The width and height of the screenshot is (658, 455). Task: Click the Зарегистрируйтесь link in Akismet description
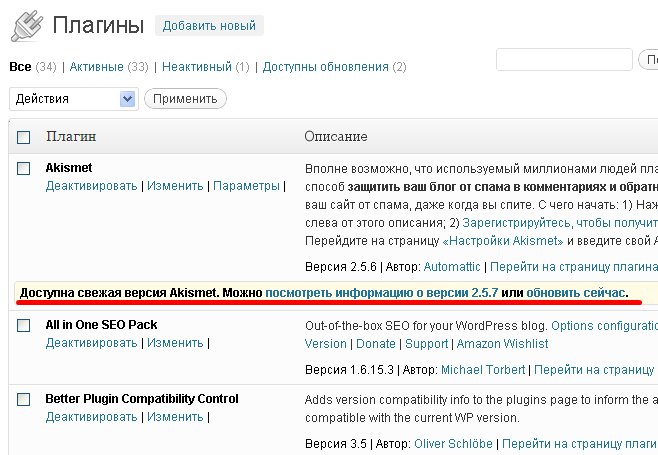(559, 222)
